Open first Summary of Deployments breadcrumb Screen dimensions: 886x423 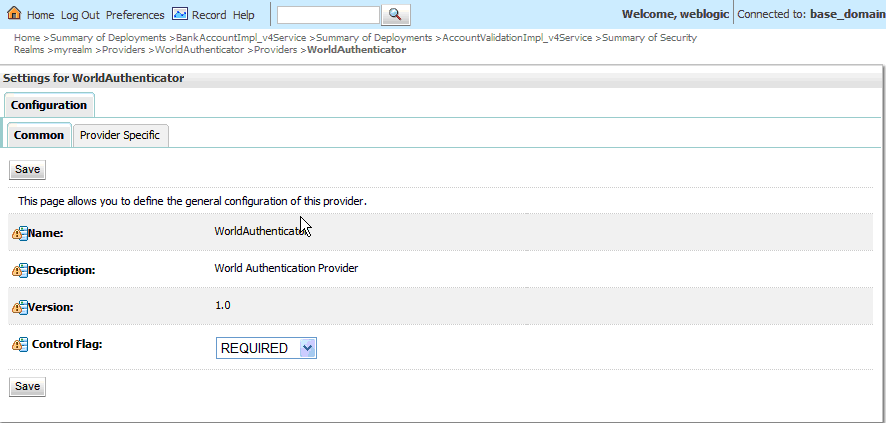tap(108, 38)
